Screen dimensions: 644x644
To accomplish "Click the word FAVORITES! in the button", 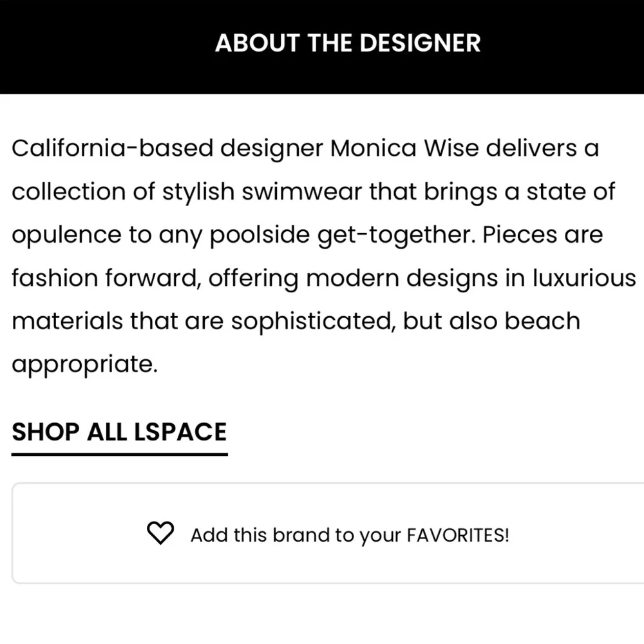I will [x=458, y=535].
